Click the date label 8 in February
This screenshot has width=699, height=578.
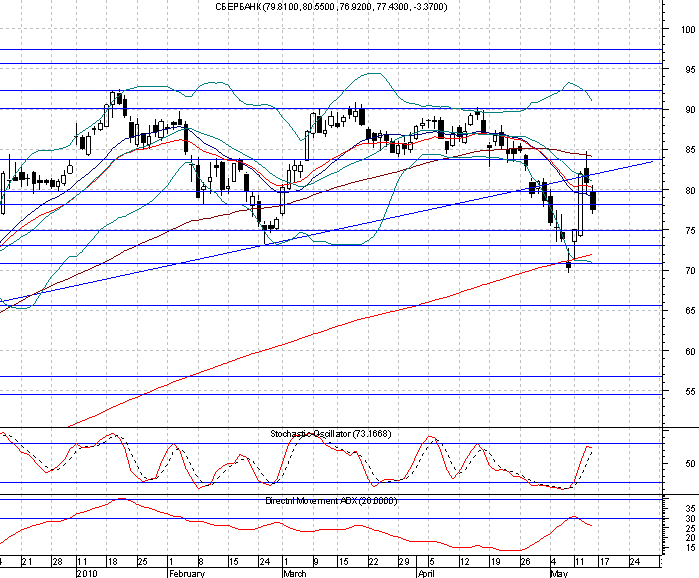tap(201, 562)
